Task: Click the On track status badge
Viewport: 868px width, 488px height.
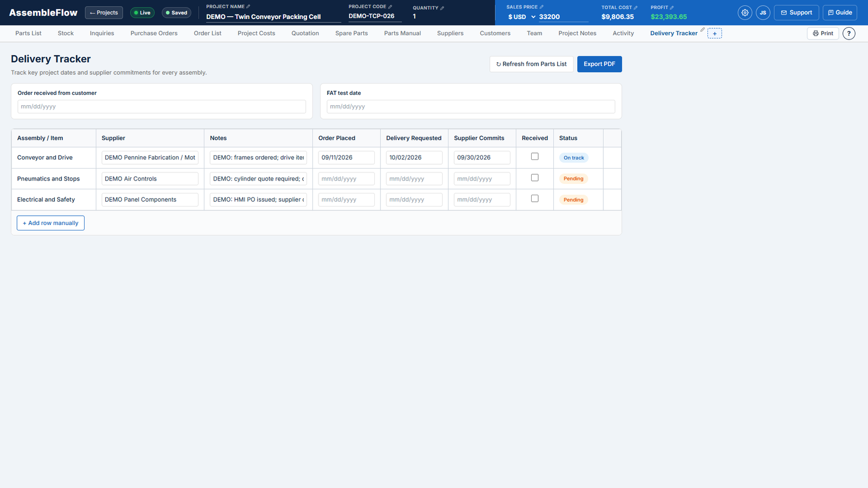Action: pos(573,158)
